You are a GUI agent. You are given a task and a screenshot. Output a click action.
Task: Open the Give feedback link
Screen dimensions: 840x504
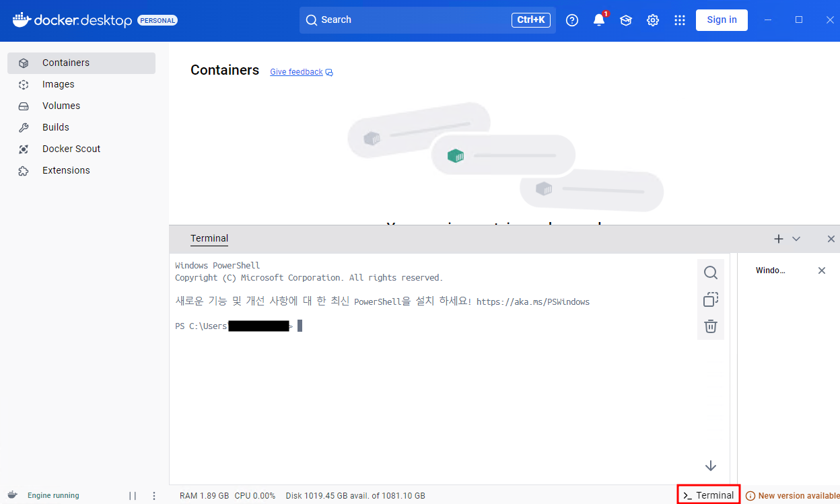(302, 72)
